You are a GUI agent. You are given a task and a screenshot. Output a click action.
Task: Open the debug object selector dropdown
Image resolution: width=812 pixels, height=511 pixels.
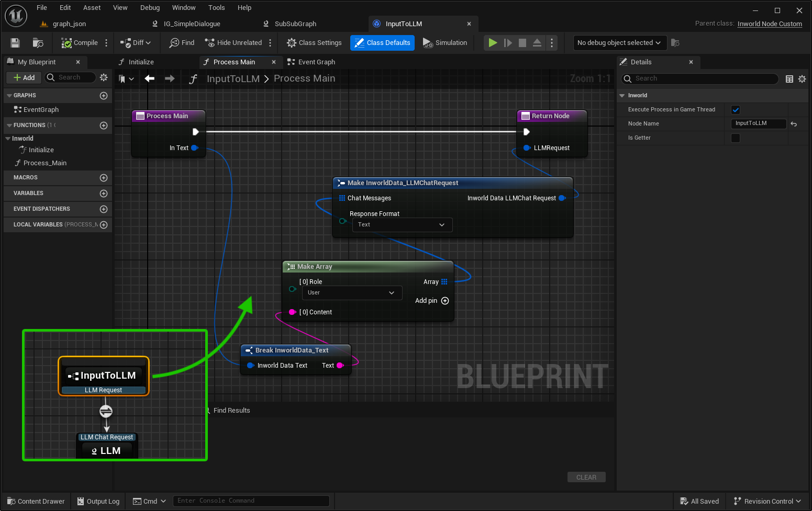pyautogui.click(x=619, y=43)
